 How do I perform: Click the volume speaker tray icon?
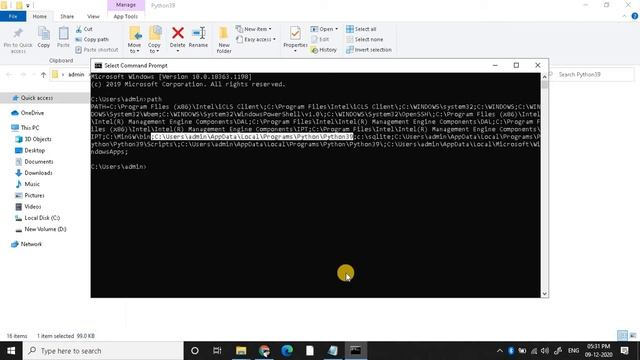click(x=545, y=351)
